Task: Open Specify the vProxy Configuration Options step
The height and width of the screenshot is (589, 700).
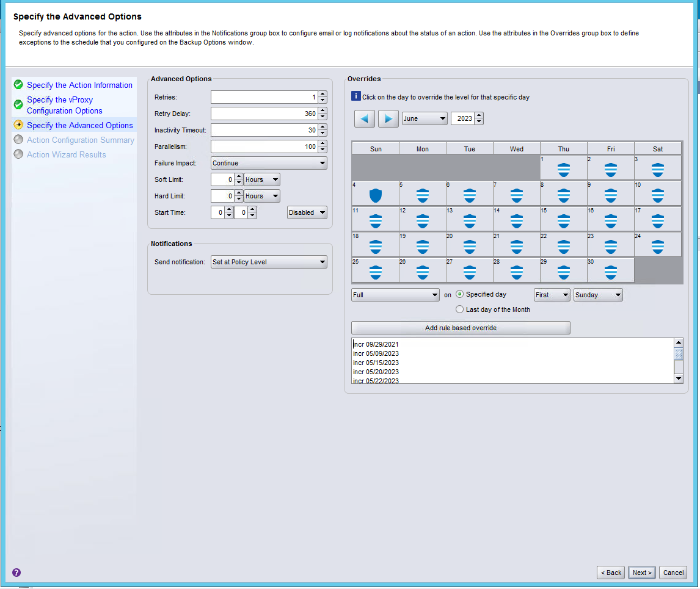Action: point(64,105)
